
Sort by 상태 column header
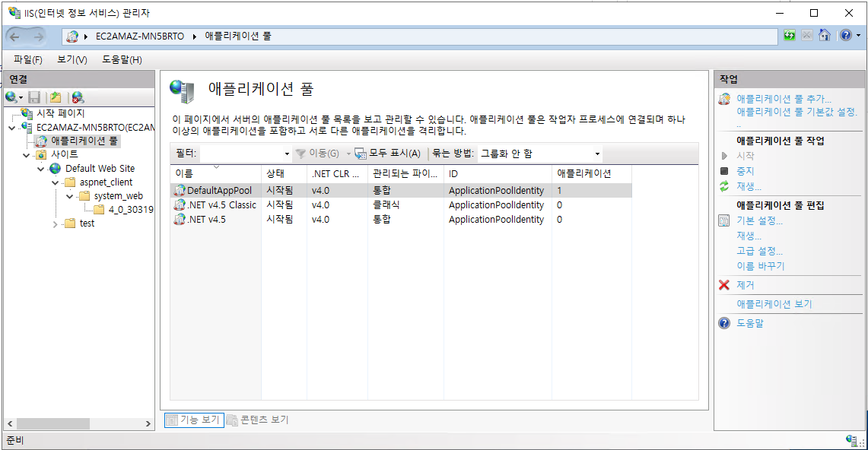click(284, 173)
